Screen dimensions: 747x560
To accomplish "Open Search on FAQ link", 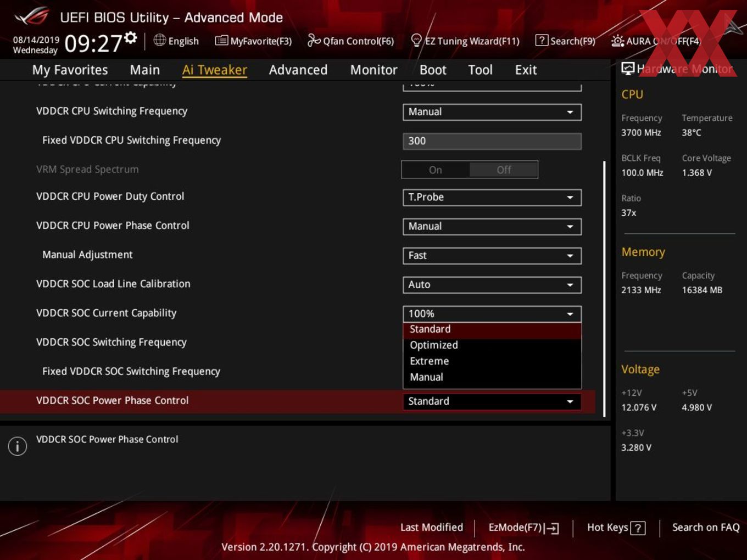I will pos(706,528).
